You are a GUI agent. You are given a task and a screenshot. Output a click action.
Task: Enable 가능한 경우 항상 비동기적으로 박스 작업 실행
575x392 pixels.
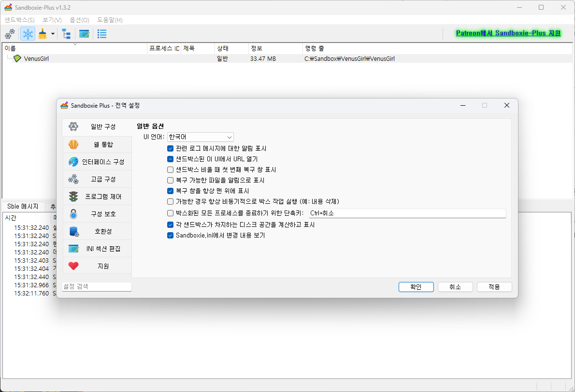(170, 201)
